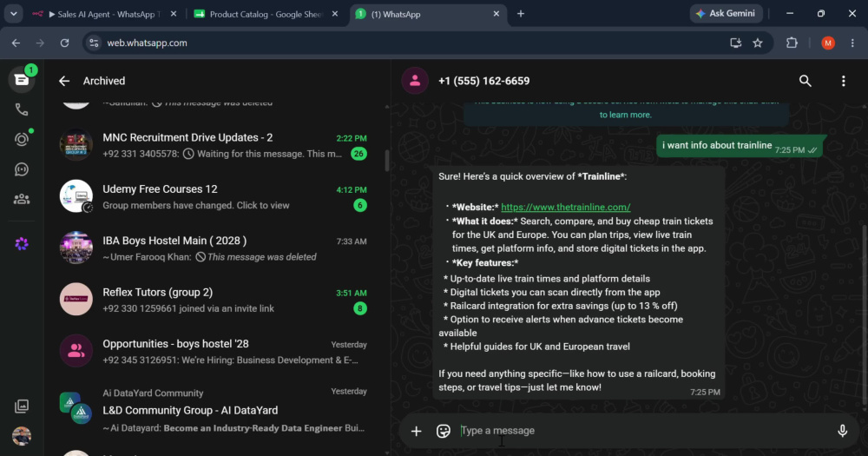The image size is (868, 456).
Task: Click Ask Gemini button
Action: [x=726, y=13]
